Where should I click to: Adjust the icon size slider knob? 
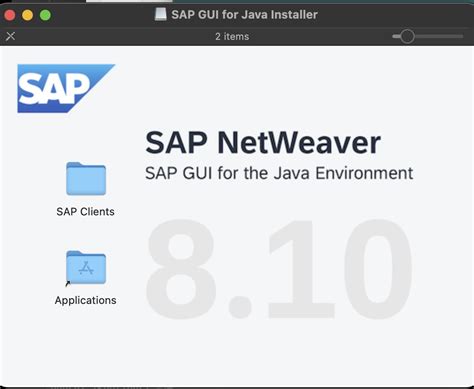pos(407,36)
